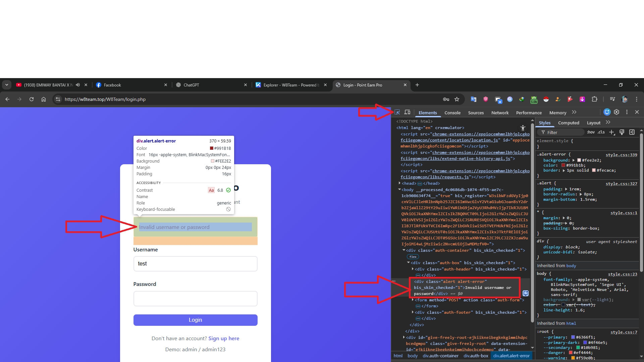Toggle the computed styles sidebar icon
This screenshot has height=362, width=644.
coord(632,132)
